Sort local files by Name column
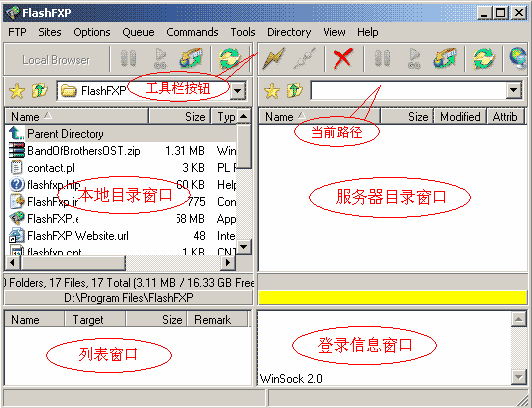 (77, 116)
